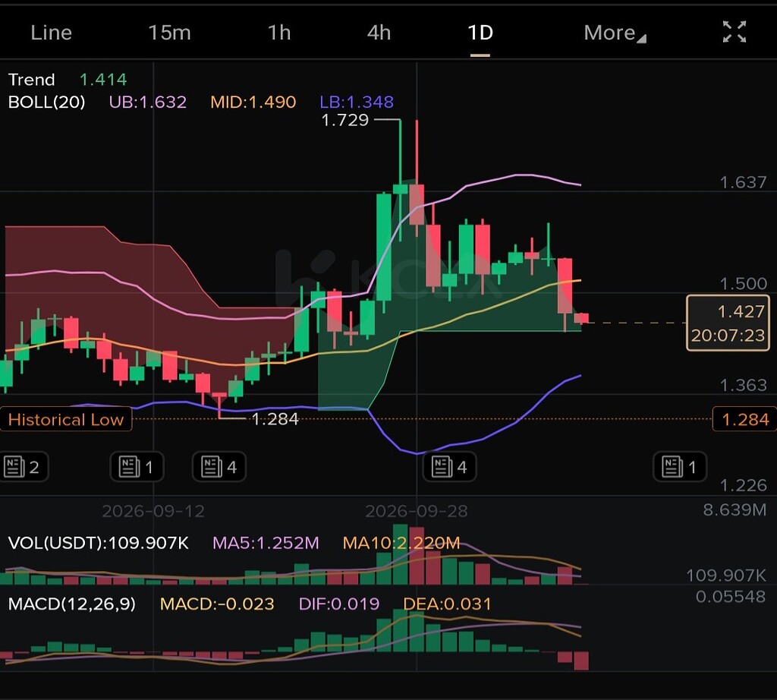This screenshot has width=777, height=700.
Task: Select the 1D timeframe tab
Action: [x=480, y=33]
